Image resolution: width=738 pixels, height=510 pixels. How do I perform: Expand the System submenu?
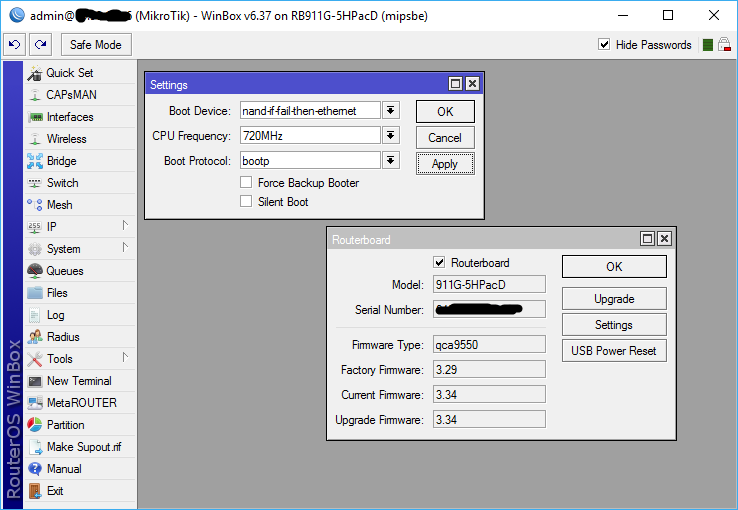click(x=64, y=249)
